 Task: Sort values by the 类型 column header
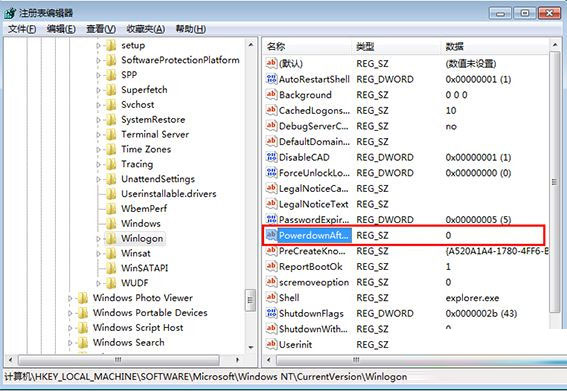coord(397,46)
